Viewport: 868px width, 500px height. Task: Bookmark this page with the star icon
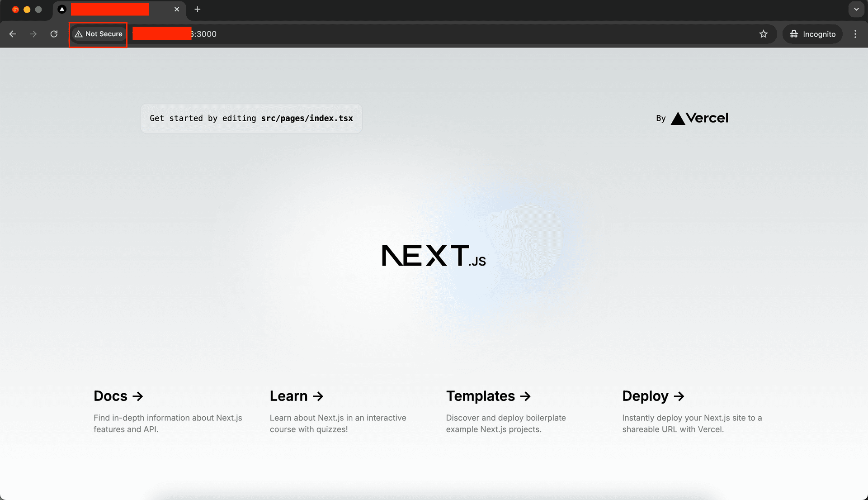(x=764, y=34)
